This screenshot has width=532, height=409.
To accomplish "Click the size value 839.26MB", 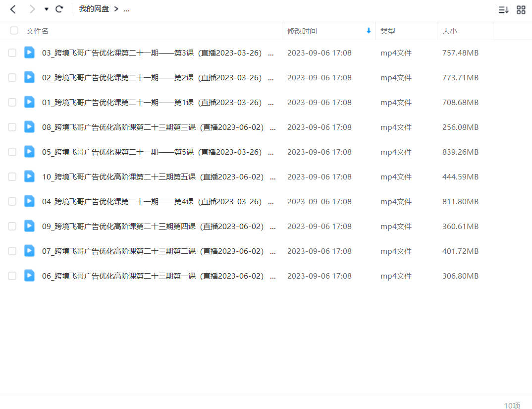I will pyautogui.click(x=460, y=152).
